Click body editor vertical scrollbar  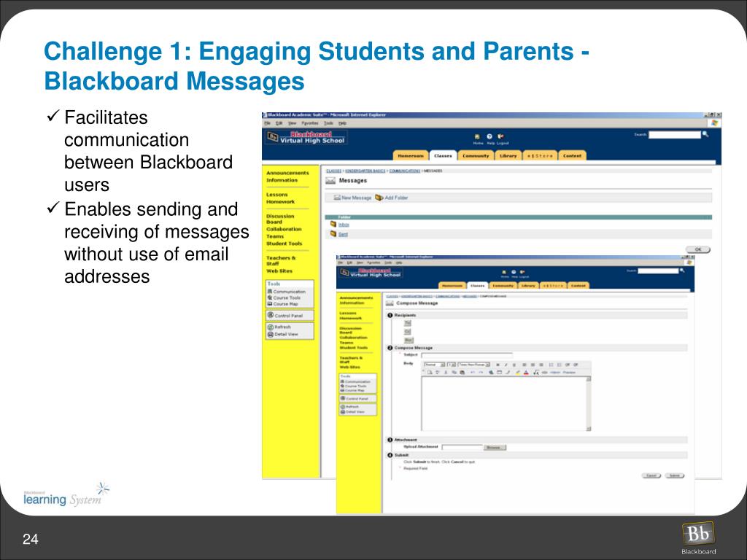point(589,404)
